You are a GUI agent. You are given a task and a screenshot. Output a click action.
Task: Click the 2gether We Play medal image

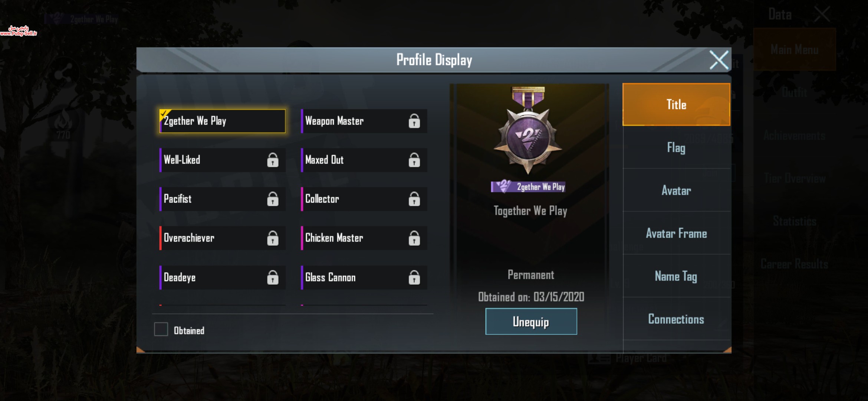tap(528, 130)
